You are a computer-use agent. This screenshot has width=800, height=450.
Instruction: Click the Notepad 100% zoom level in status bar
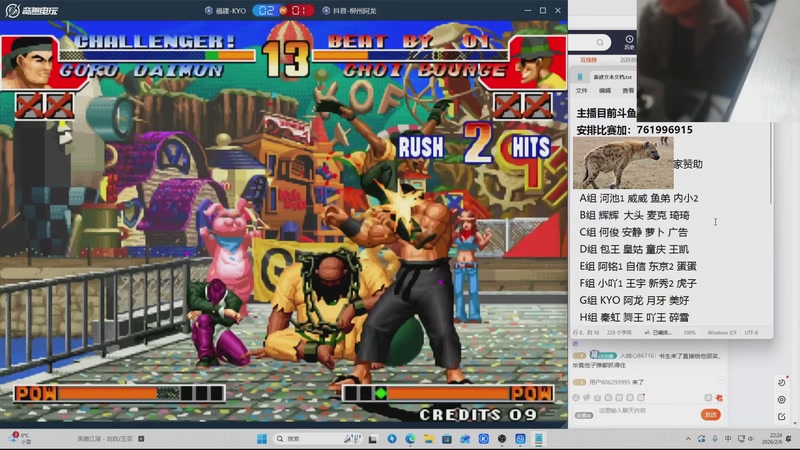pos(689,333)
